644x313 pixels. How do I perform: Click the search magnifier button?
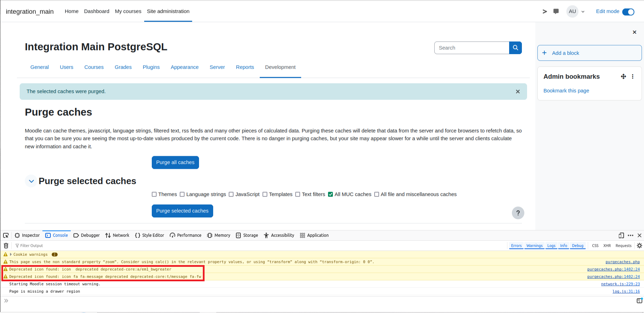point(515,48)
